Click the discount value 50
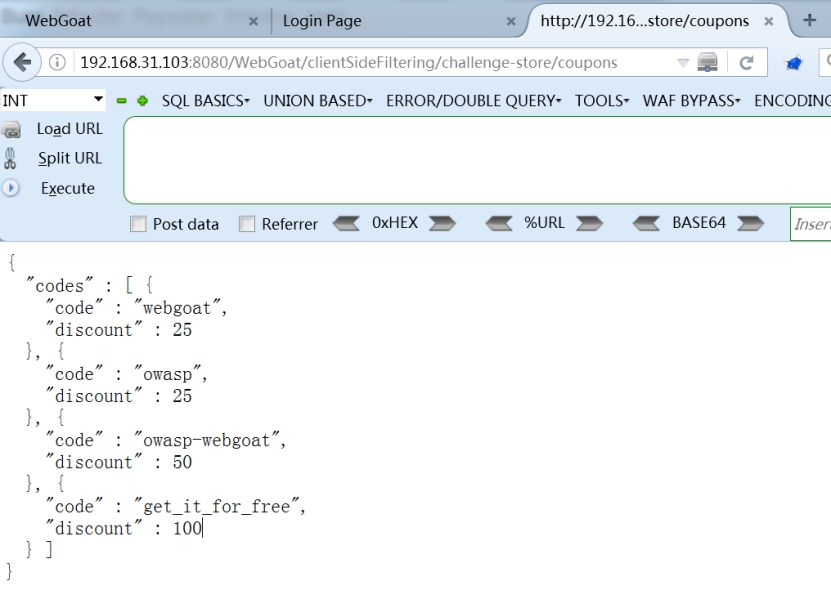The image size is (831, 600). pyautogui.click(x=182, y=462)
